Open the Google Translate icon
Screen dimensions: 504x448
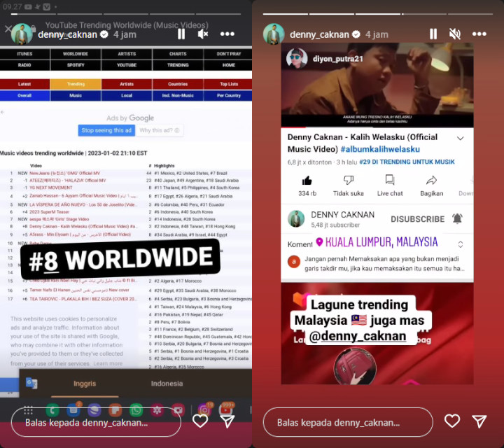pos(31,383)
